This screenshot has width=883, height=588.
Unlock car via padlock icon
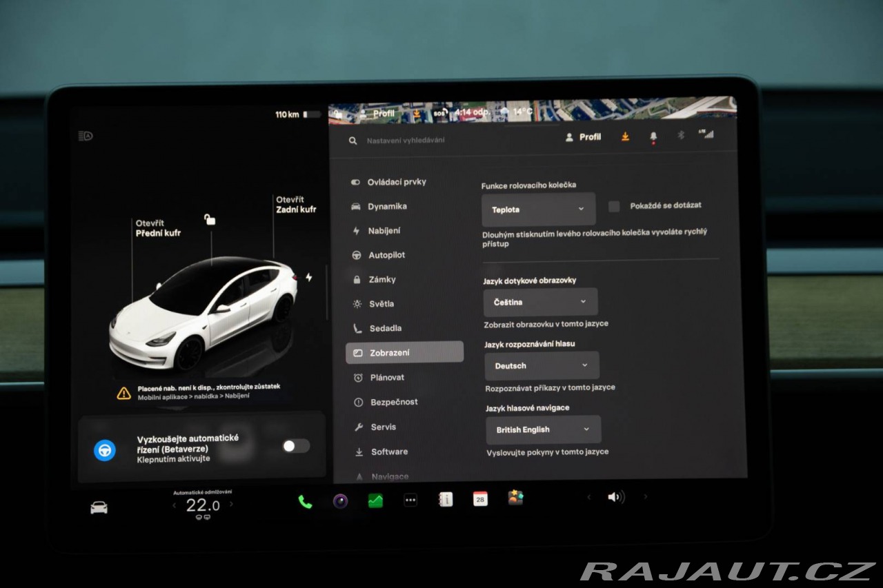tap(210, 219)
